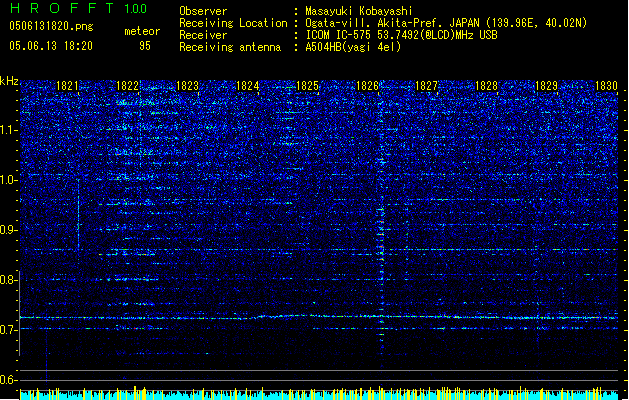629x400 pixels.
Task: Click the 1823 time axis marker
Action: pos(187,86)
